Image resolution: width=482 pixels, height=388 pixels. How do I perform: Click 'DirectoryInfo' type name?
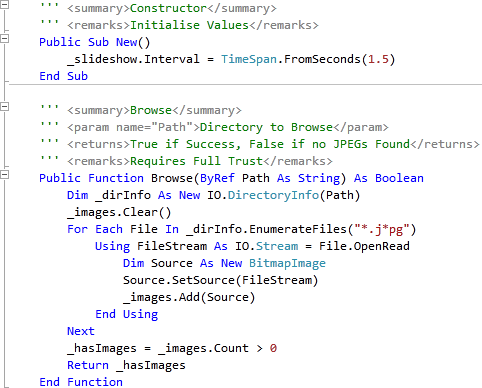[x=273, y=195]
